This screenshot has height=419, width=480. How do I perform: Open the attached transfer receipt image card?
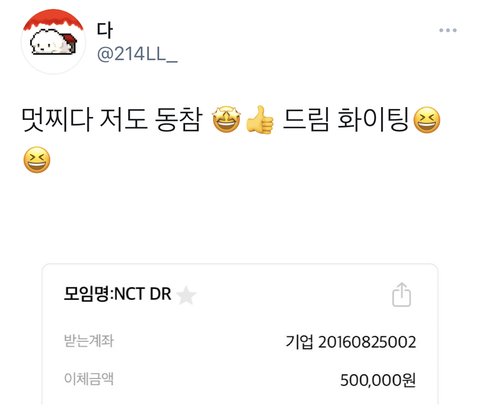(x=240, y=334)
